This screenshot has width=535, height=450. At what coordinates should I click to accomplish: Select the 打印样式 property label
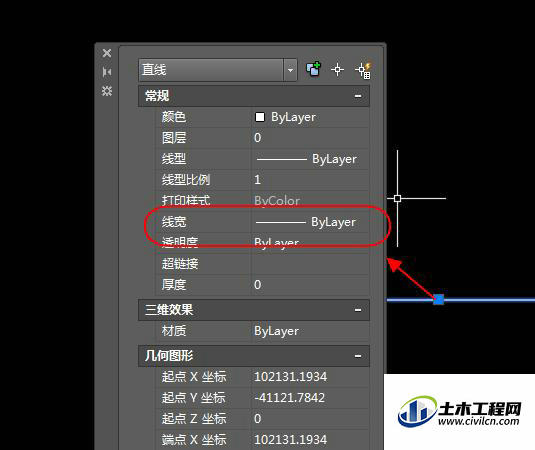(x=186, y=201)
